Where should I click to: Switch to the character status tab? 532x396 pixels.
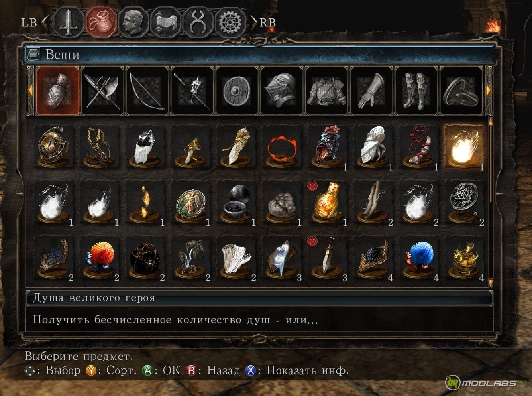[x=133, y=22]
